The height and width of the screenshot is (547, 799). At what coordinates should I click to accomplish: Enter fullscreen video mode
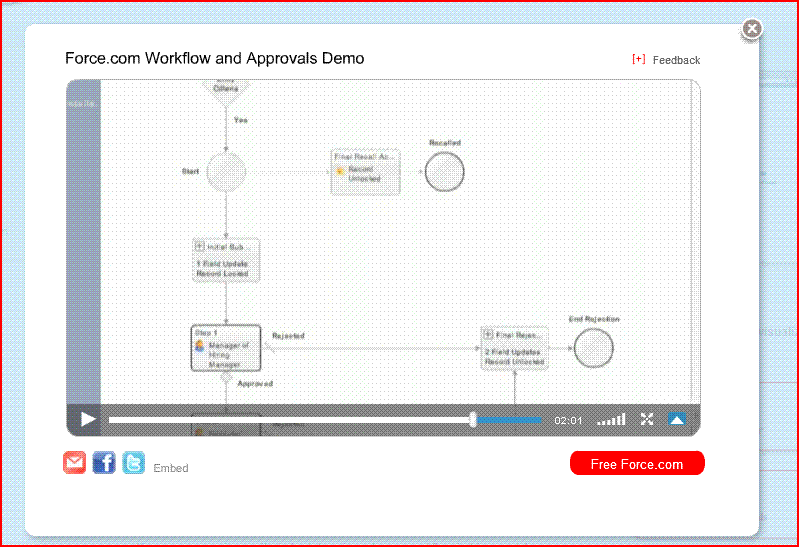tap(647, 420)
